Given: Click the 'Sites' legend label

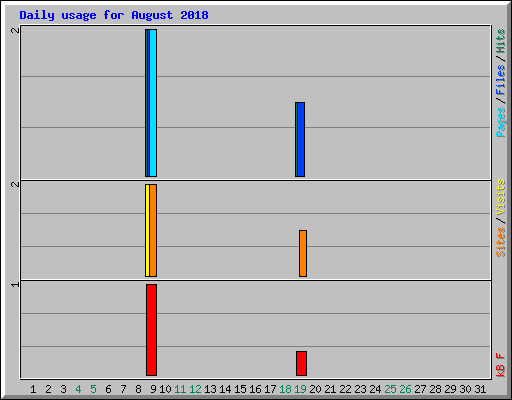Looking at the screenshot, I should click(x=500, y=242).
